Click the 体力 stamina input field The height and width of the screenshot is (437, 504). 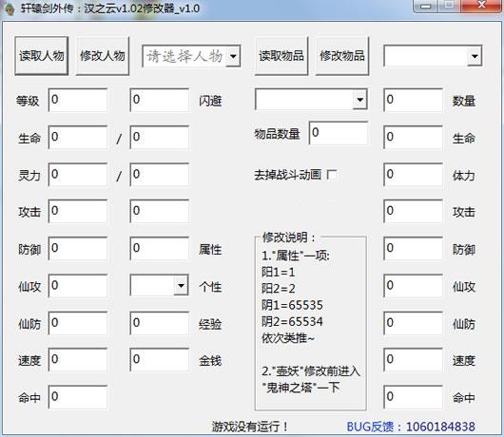pos(413,175)
